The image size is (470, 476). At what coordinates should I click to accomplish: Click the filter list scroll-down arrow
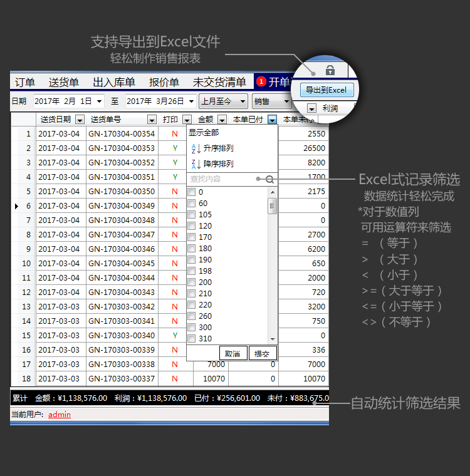pos(273,339)
